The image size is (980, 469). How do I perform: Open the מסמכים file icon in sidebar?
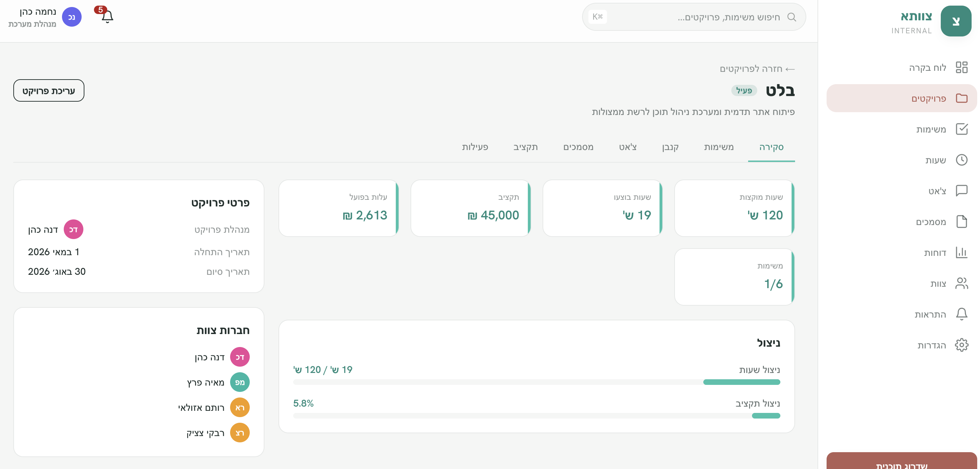click(961, 222)
